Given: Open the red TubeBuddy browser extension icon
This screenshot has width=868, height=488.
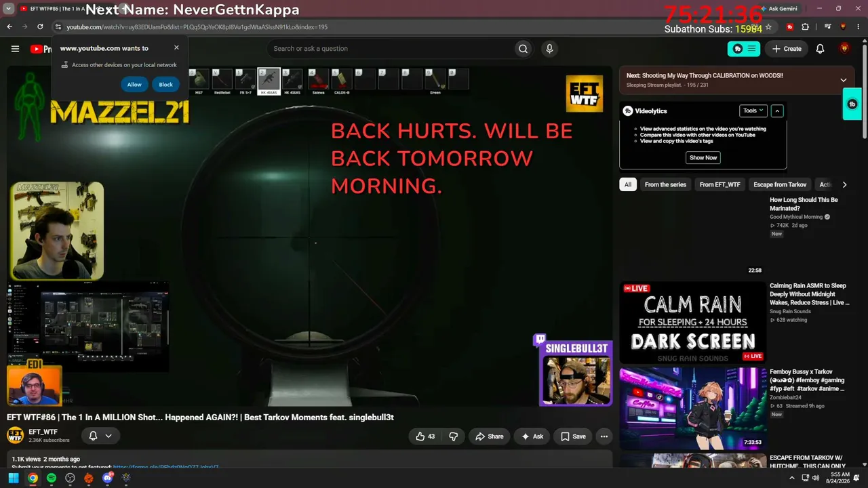Looking at the screenshot, I should click(790, 27).
